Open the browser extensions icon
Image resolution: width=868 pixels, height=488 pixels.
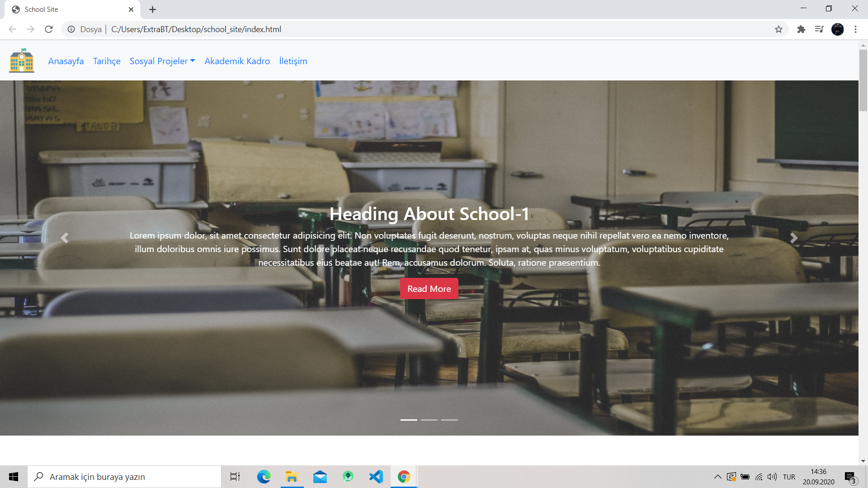coord(801,29)
